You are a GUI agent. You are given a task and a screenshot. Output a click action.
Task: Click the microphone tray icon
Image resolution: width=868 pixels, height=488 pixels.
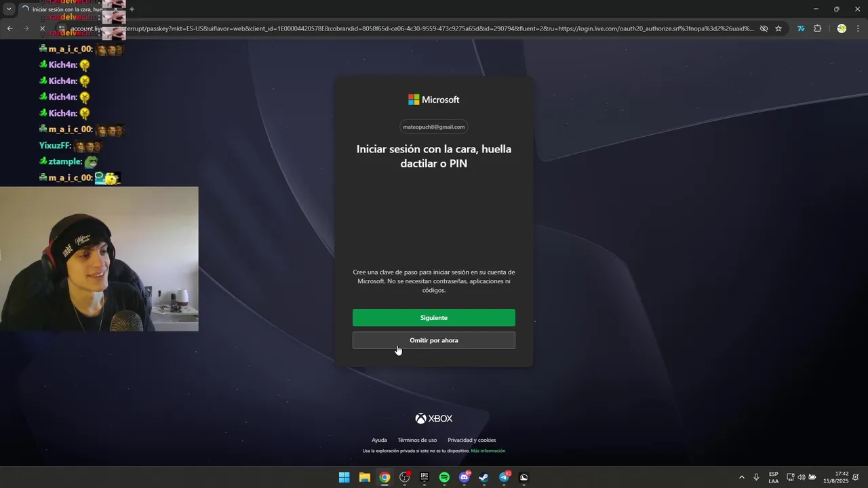[756, 477]
